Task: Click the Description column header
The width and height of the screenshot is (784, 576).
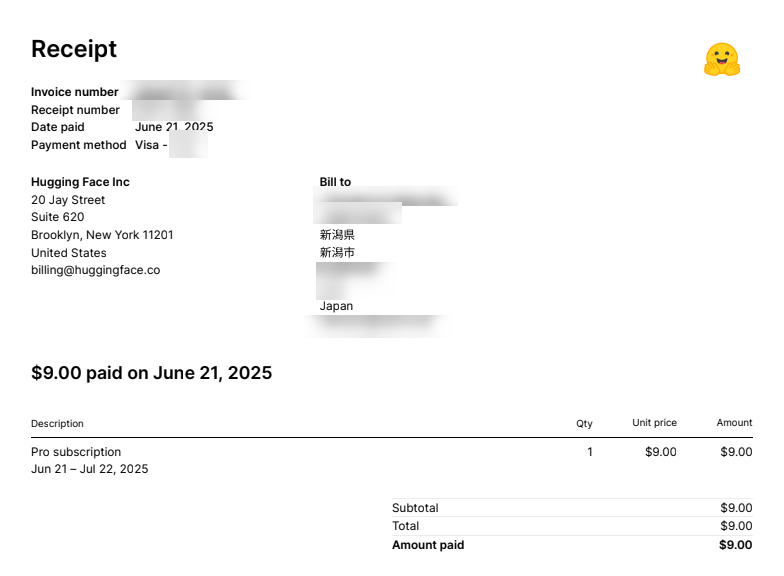Action: pyautogui.click(x=57, y=424)
